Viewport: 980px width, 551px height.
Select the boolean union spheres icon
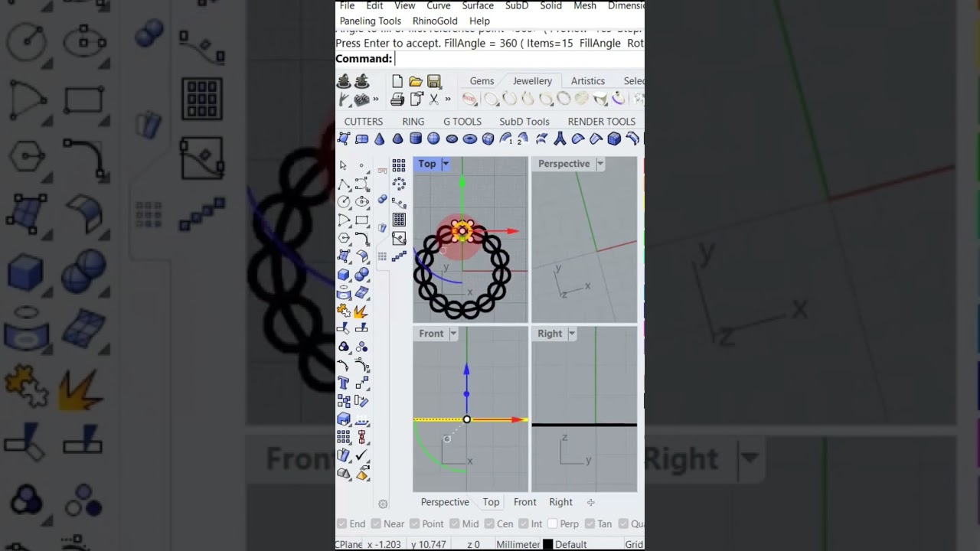click(362, 274)
